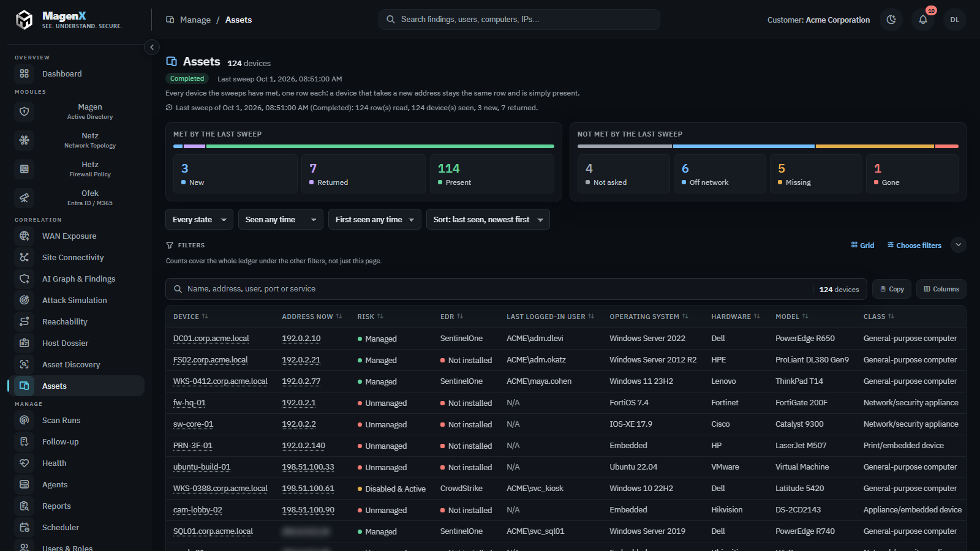Toggle dark mode with the moon icon
Screen dimensions: 980x551
891,20
